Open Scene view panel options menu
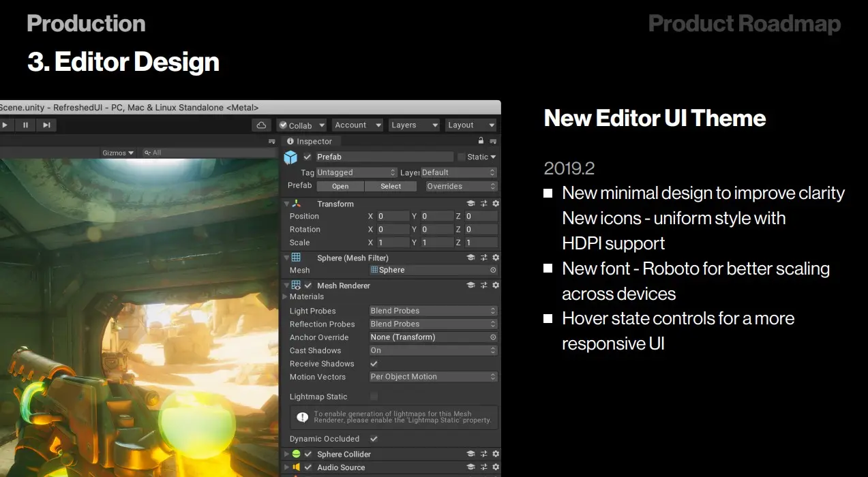The width and height of the screenshot is (868, 477). [273, 141]
